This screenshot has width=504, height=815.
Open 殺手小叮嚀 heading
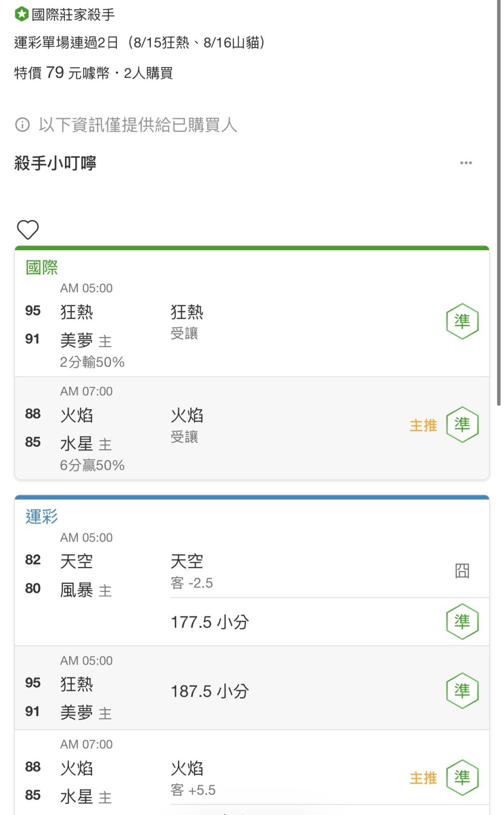click(x=55, y=163)
